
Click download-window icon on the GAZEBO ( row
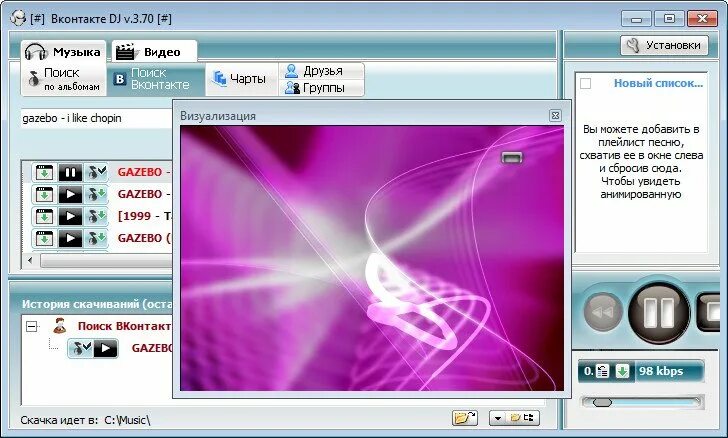pos(44,238)
